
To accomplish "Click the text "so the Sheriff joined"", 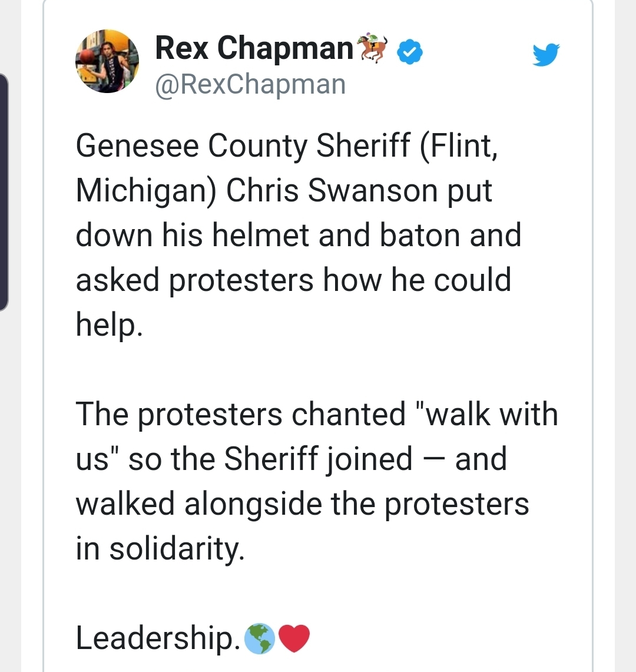I will pos(270,459).
